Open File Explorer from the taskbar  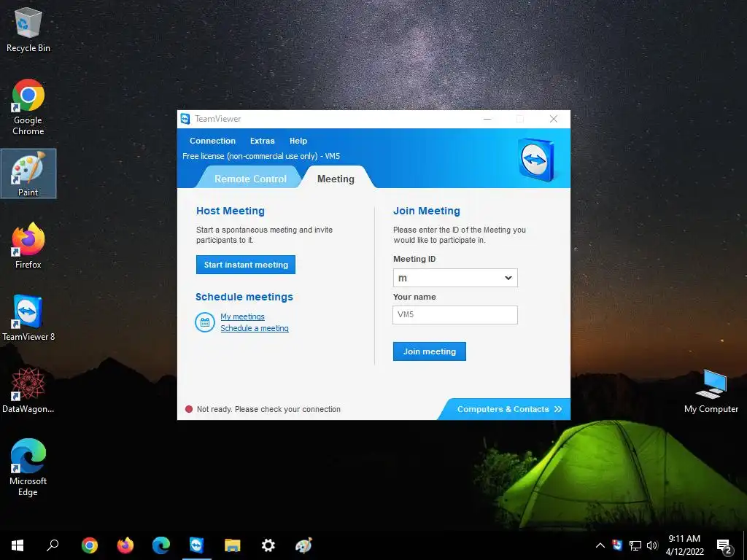coord(233,545)
